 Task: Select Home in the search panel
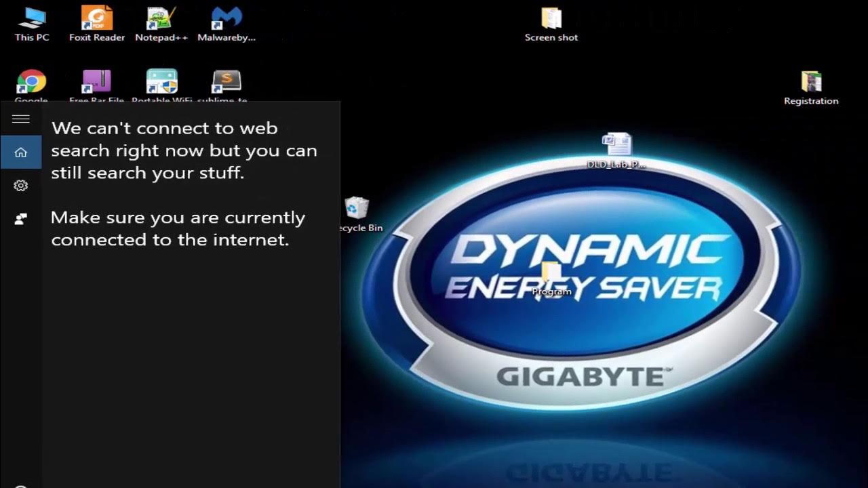[21, 152]
